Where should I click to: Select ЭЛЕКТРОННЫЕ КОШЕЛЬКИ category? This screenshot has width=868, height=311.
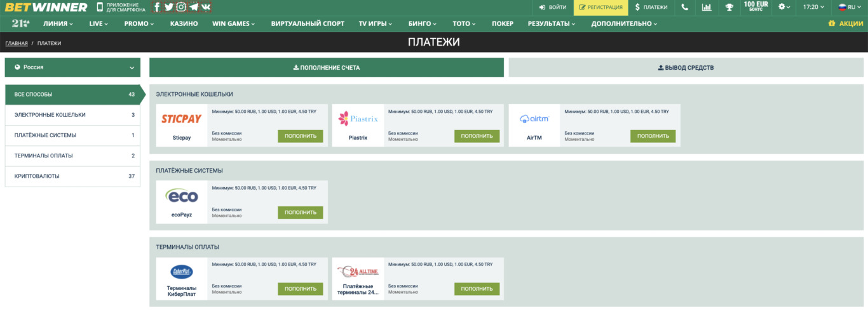[x=72, y=115]
